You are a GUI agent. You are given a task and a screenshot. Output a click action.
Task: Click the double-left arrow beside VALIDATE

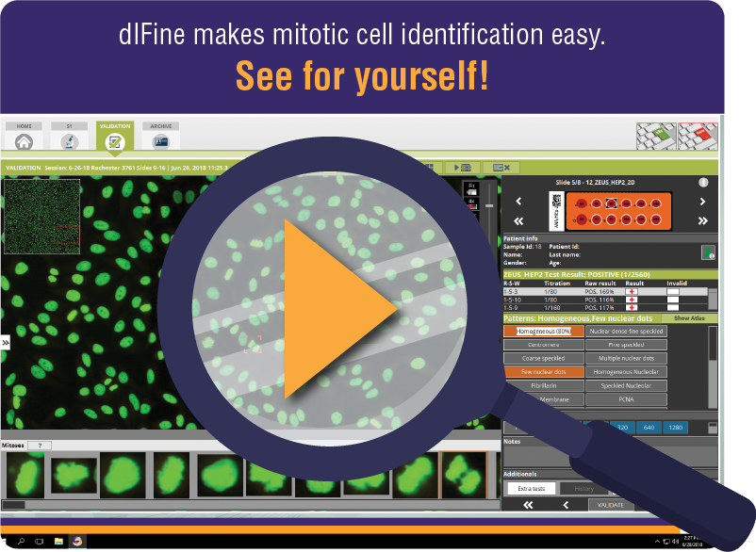click(x=529, y=505)
